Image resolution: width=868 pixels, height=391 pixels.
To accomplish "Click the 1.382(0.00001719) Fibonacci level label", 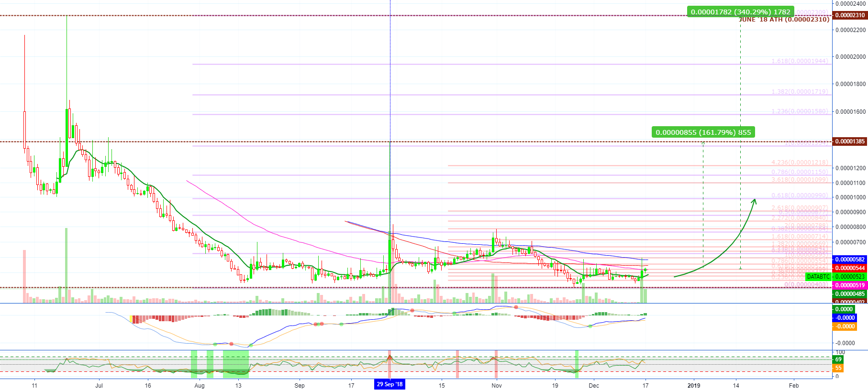I will point(800,91).
